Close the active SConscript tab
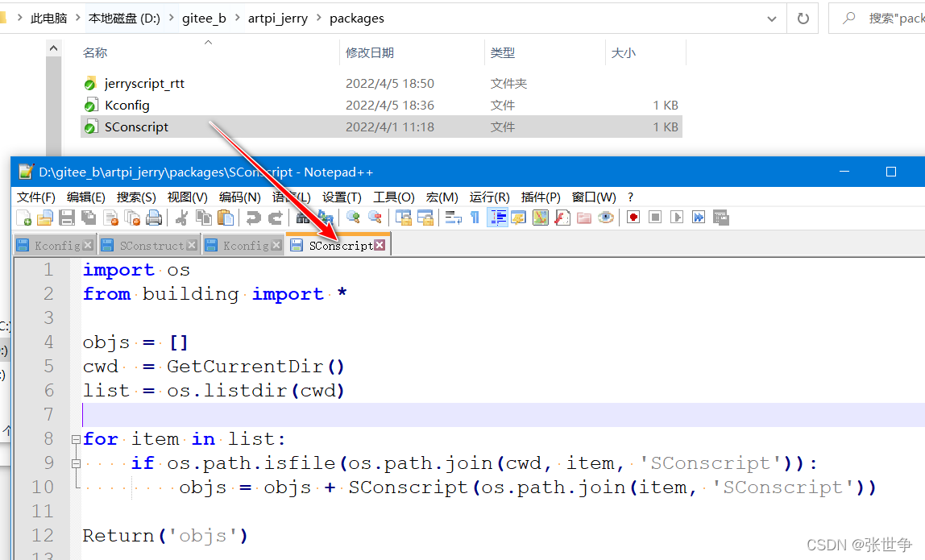This screenshot has height=560, width=925. 380,244
